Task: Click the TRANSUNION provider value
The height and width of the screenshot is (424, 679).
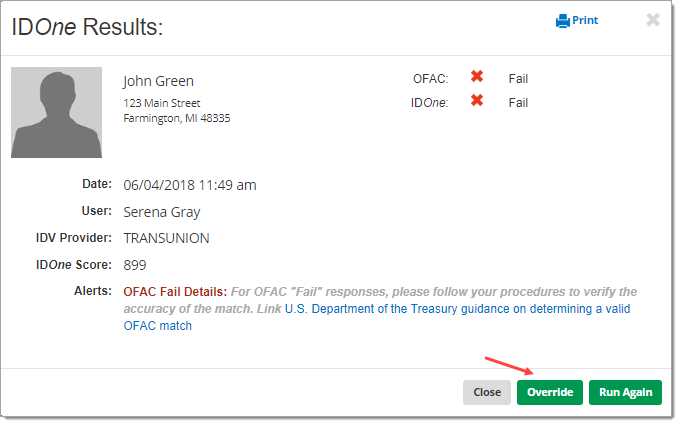Action: point(166,238)
